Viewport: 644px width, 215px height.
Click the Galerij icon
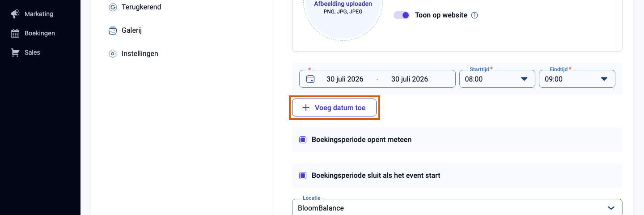click(x=113, y=30)
